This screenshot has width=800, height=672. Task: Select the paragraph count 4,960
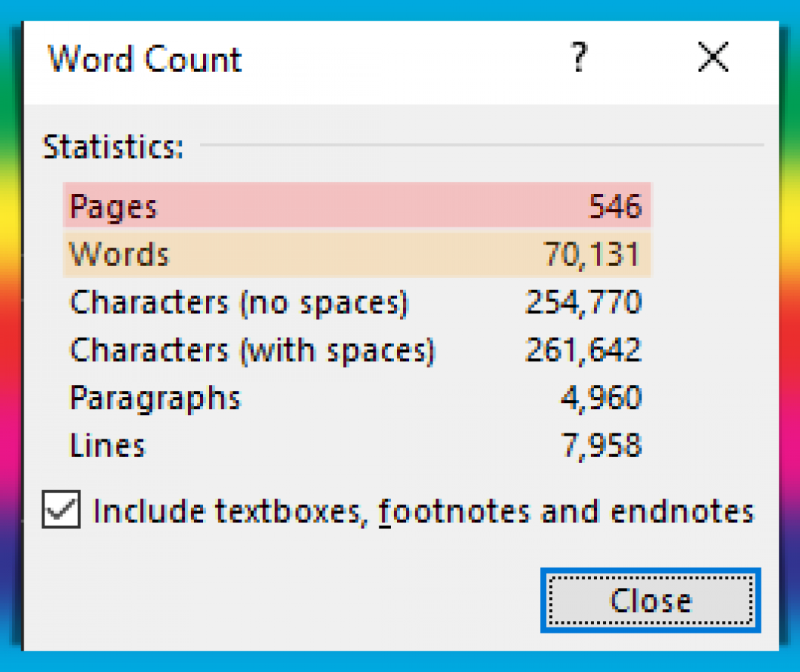coord(601,398)
